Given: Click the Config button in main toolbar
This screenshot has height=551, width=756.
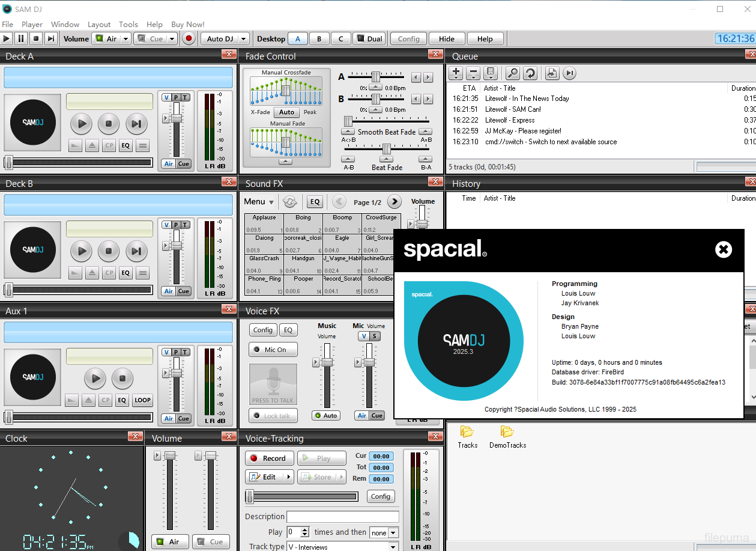Looking at the screenshot, I should click(408, 38).
